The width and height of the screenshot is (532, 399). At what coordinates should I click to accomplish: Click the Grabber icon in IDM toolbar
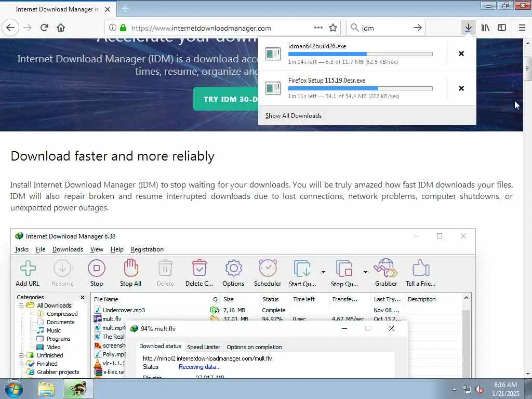coord(386,273)
